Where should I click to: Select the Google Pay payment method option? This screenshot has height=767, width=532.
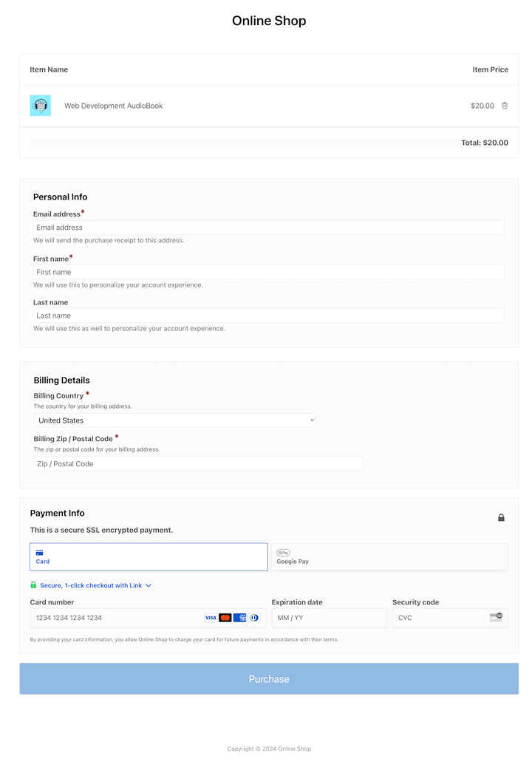[x=390, y=556]
